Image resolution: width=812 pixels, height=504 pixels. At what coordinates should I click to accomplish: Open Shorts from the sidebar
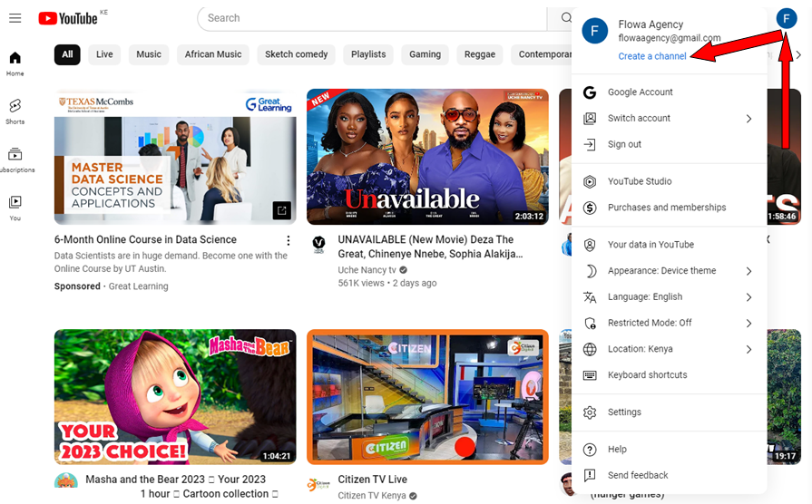point(15,111)
